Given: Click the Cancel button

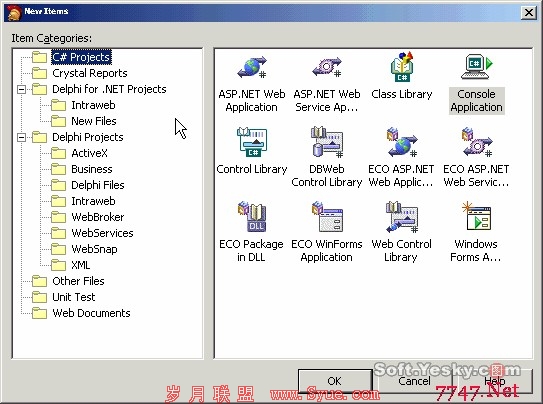Looking at the screenshot, I should 415,381.
